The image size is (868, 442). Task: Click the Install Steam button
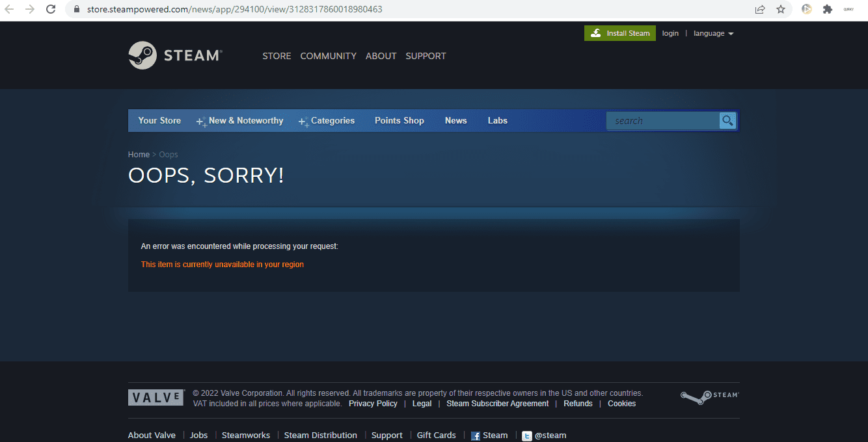pos(620,33)
